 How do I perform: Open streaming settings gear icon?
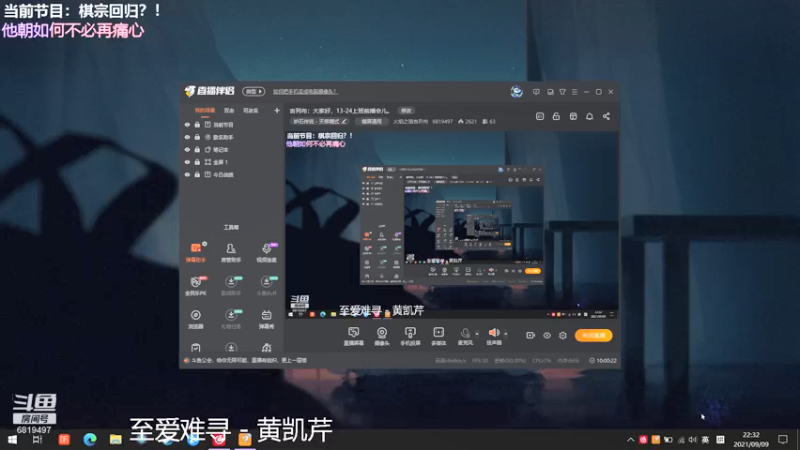point(563,335)
